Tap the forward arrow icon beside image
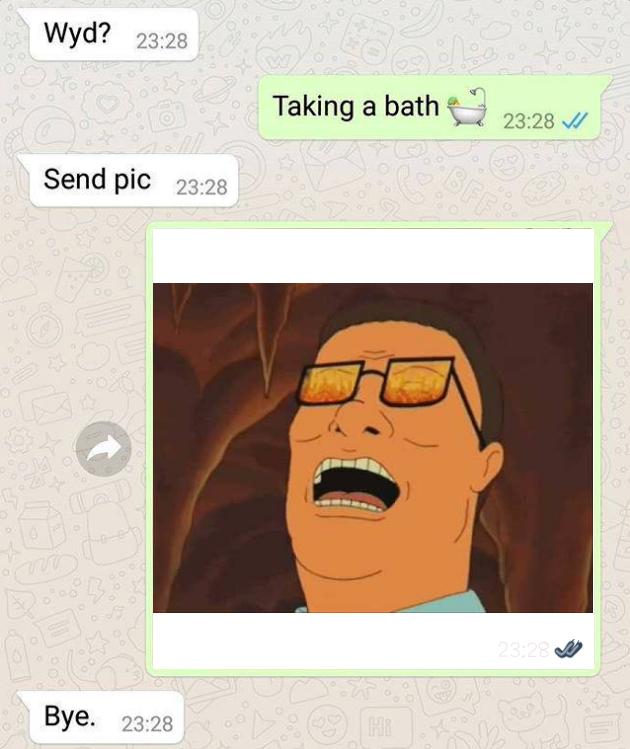The width and height of the screenshot is (630, 749). 103,449
